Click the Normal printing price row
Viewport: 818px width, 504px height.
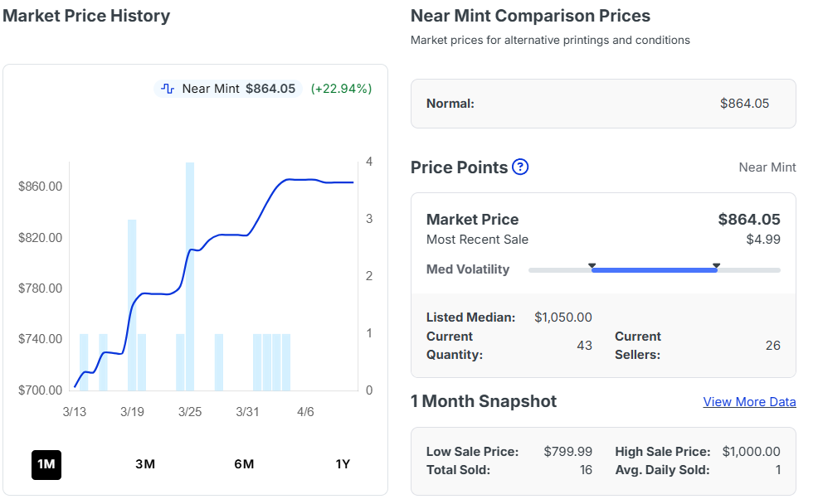603,104
